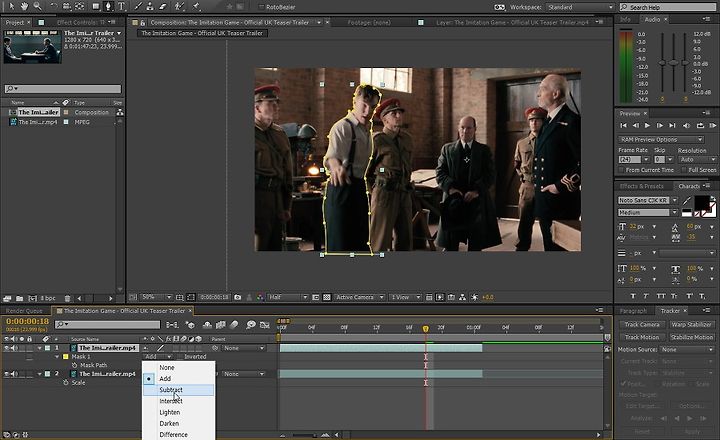This screenshot has width=720, height=440.
Task: Switch to the Render Queue tab
Action: tap(24, 311)
